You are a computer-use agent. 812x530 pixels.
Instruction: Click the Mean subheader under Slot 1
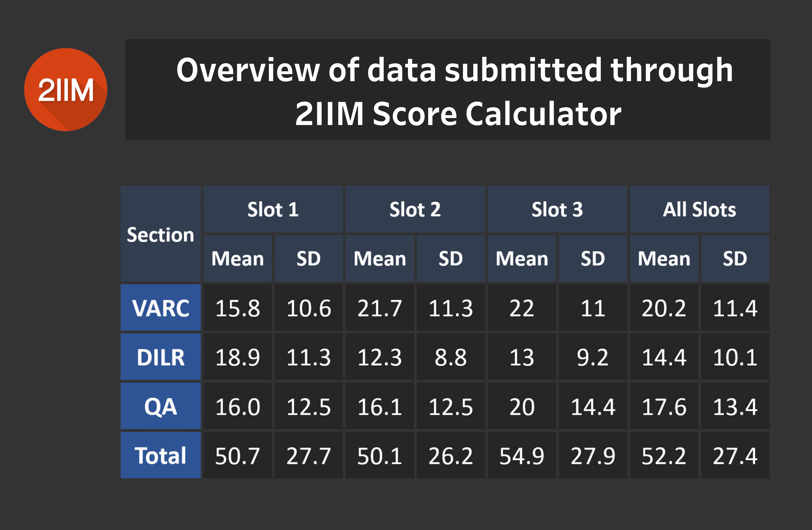(237, 258)
